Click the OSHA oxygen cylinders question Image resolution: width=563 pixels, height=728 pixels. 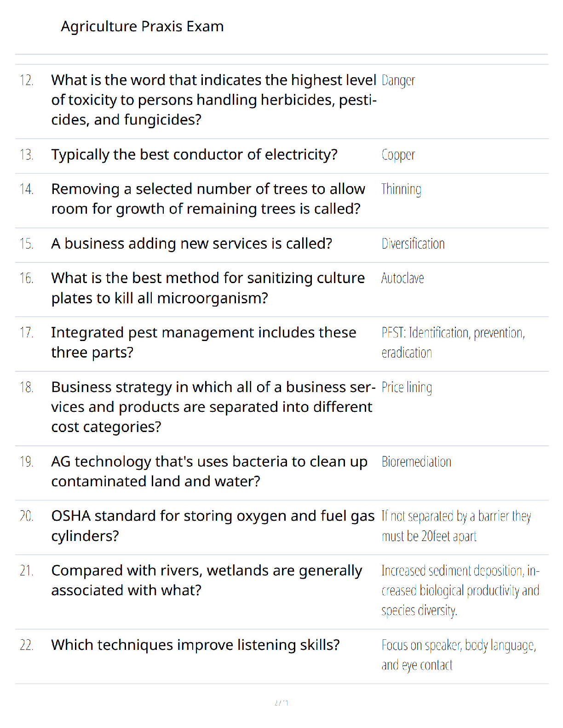tap(213, 526)
